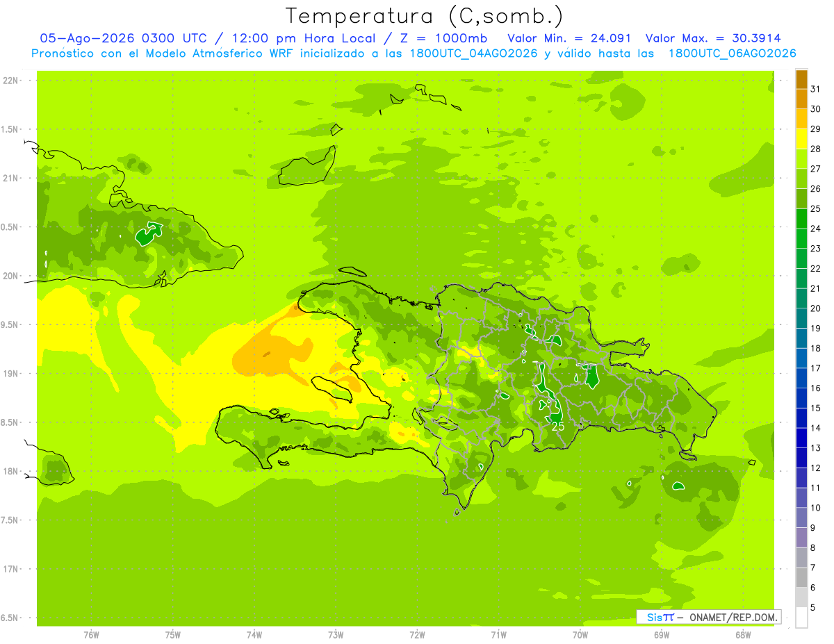Click the color bar segment between 14 and 15
Viewport: 834px width, 644px height.
tap(801, 419)
